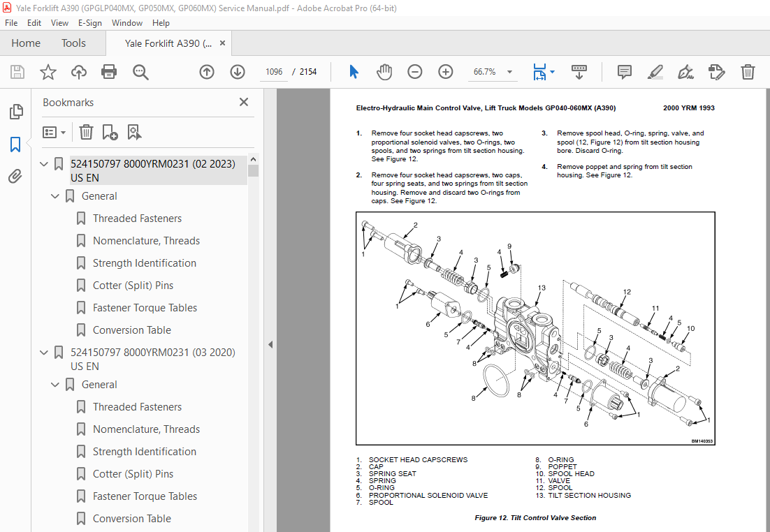Open zoom level dropdown arrow
770x532 pixels.
point(510,72)
